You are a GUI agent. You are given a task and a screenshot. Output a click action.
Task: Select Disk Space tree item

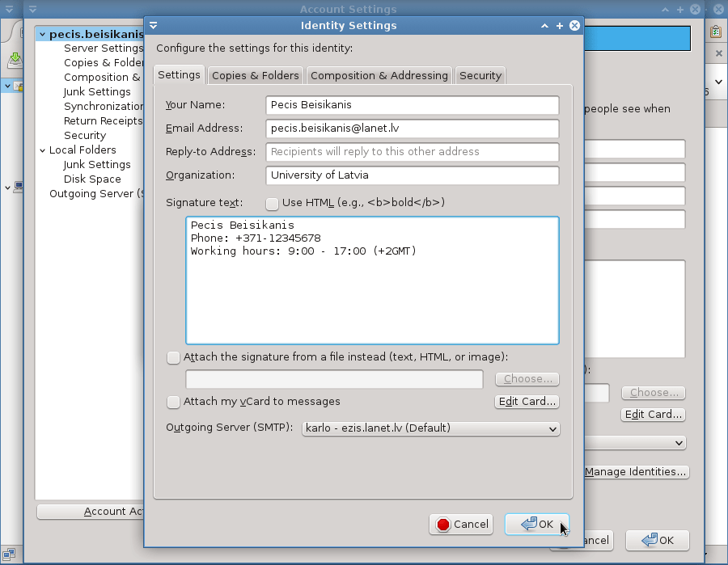point(92,179)
